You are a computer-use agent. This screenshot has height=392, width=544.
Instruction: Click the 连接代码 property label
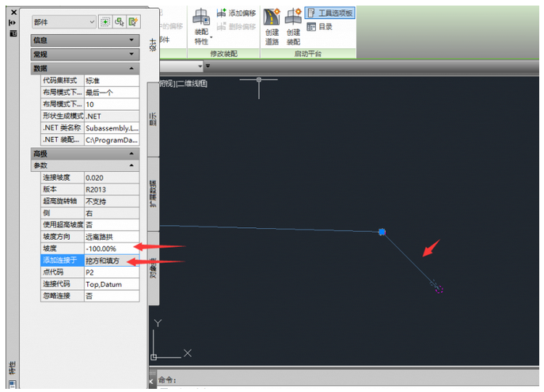[x=63, y=284]
